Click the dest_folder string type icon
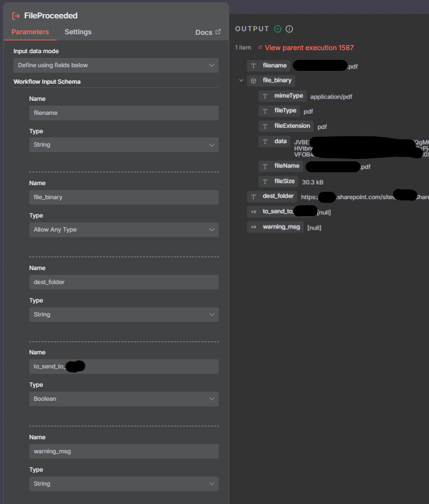 (254, 197)
